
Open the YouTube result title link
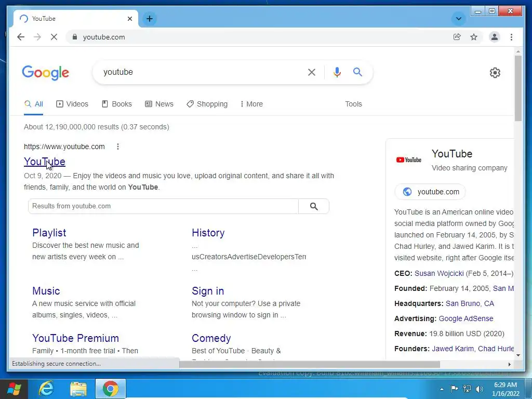pyautogui.click(x=45, y=162)
